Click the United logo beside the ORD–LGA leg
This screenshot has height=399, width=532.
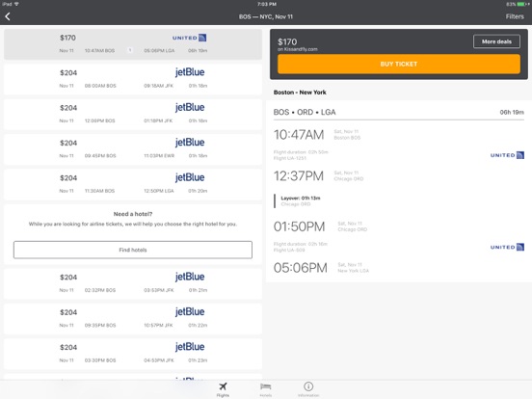(x=507, y=247)
